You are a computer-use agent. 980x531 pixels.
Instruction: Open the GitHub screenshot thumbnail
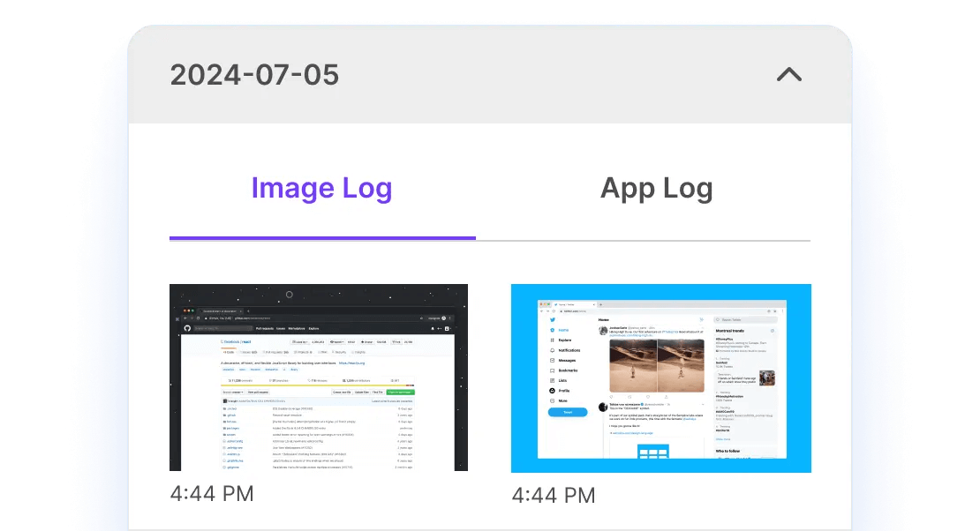[319, 378]
